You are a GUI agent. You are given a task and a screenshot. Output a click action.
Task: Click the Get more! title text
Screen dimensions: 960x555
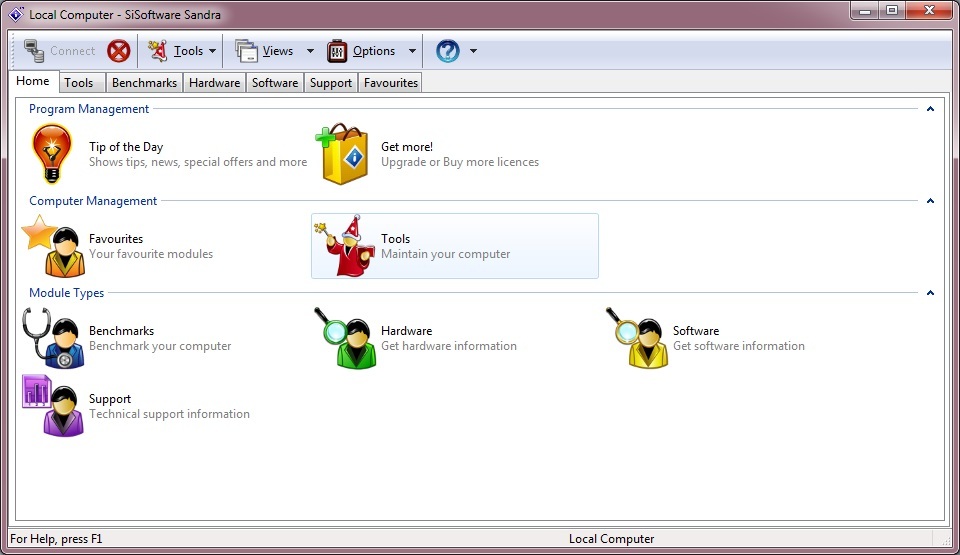[407, 146]
